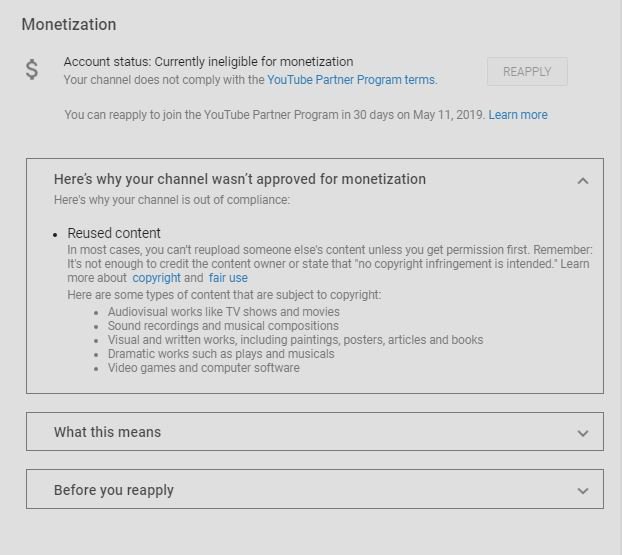Click the "Here's why your channel wasn't approved" heading
Screen dimensions: 622x555
pyautogui.click(x=240, y=179)
